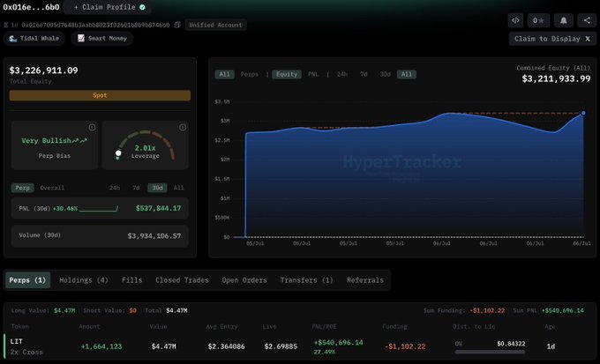The height and width of the screenshot is (364, 600).
Task: Click the share icon
Action: (587, 20)
